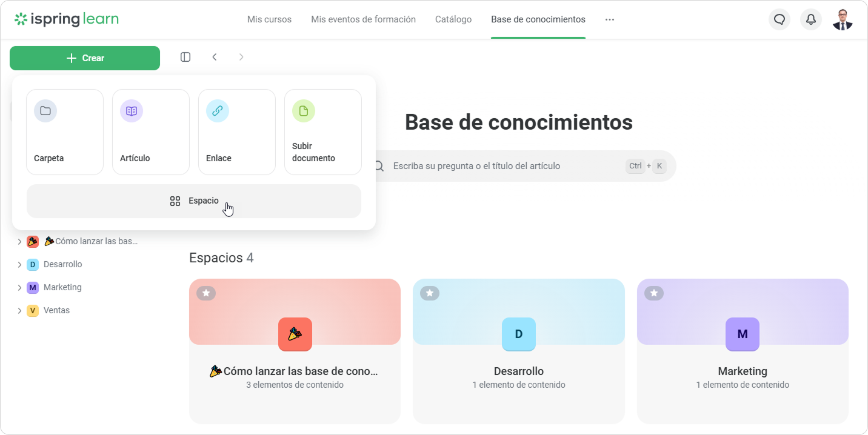This screenshot has width=868, height=435.
Task: Expand the Marketing tree item
Action: (19, 288)
